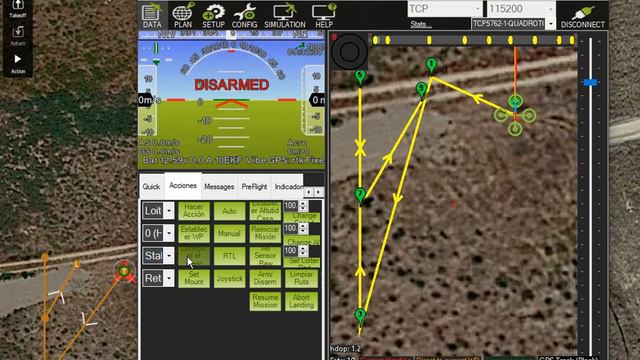The width and height of the screenshot is (640, 360).
Task: Click the Arm/Disarm button
Action: 265,278
